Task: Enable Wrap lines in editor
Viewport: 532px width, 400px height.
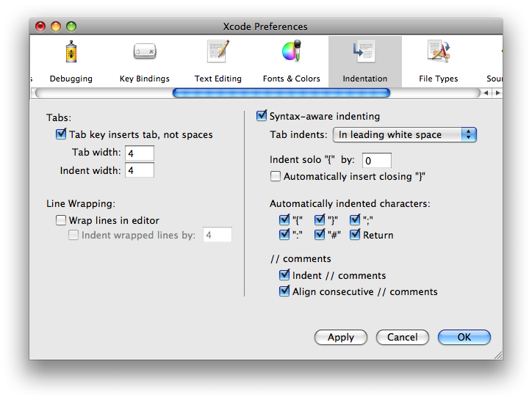Action: point(61,220)
